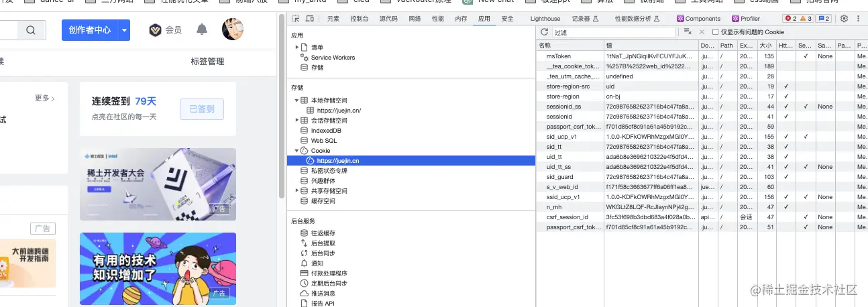This screenshot has height=307, width=868.
Task: Sort cookies by the 名称 column header
Action: click(x=570, y=46)
